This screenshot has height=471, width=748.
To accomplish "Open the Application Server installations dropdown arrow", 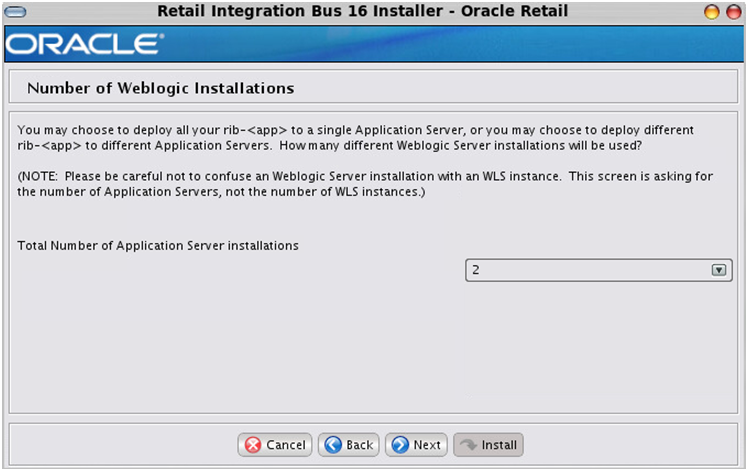I will pyautogui.click(x=719, y=270).
